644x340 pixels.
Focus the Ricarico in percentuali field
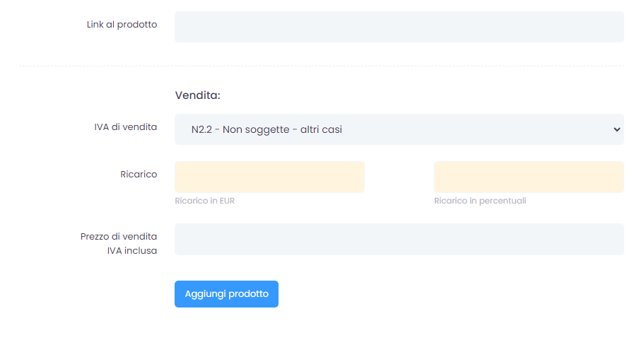pyautogui.click(x=529, y=177)
